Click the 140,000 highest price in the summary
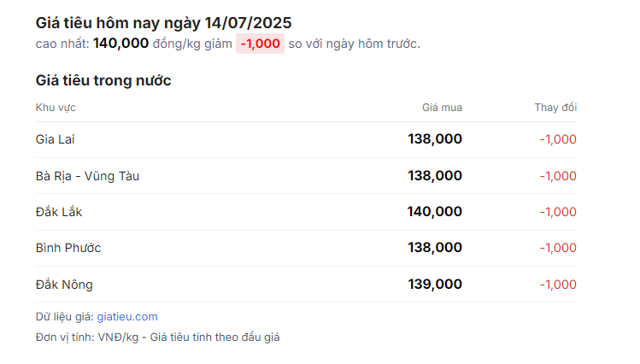640x364 pixels. click(x=120, y=44)
